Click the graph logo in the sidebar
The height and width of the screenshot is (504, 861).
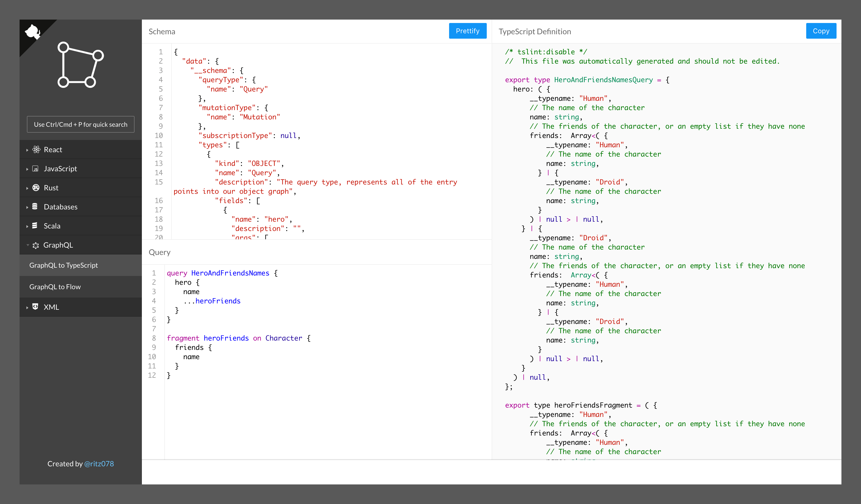point(80,65)
